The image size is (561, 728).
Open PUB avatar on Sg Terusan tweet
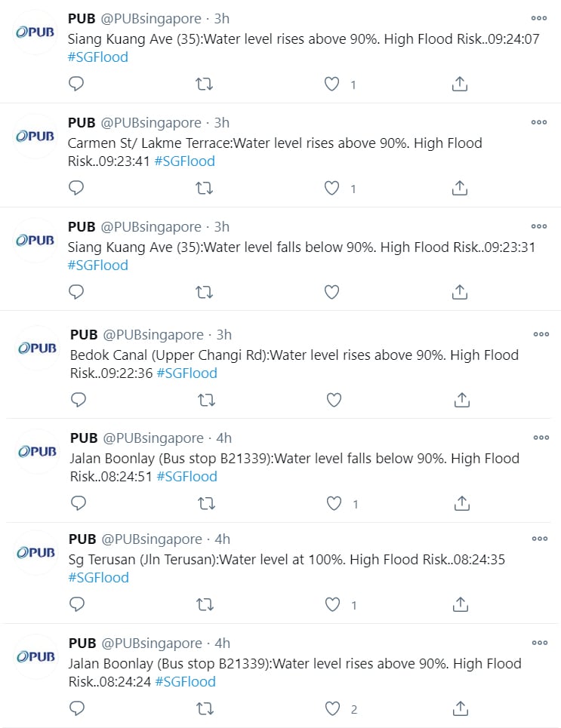(x=36, y=552)
